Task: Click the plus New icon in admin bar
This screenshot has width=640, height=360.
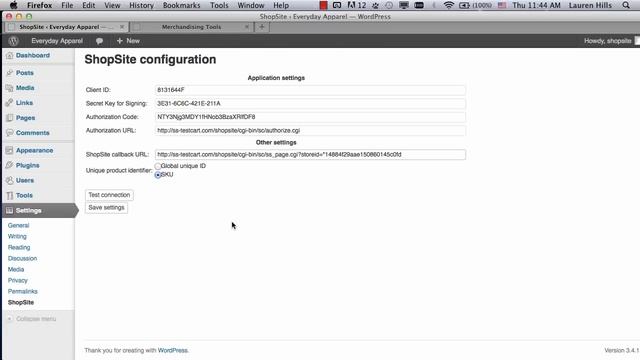Action: 120,41
